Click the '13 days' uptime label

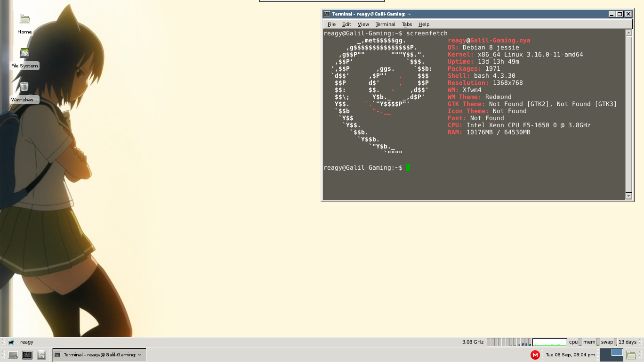tap(628, 342)
